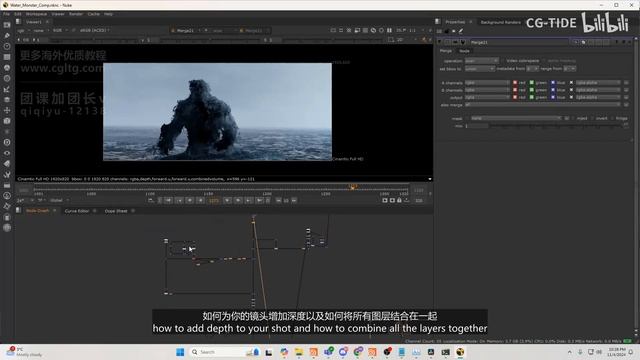Click the Nuke icon in the taskbar
This screenshot has height=360, width=640.
point(460,352)
